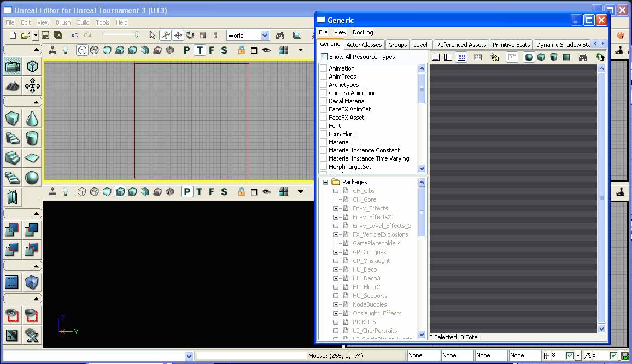Check the Animation resource type
The width and height of the screenshot is (632, 364).
click(323, 68)
